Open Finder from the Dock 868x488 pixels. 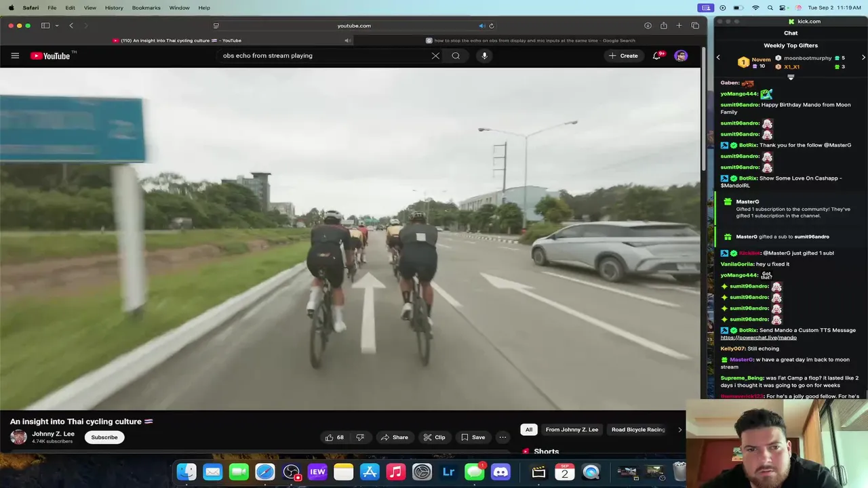186,472
